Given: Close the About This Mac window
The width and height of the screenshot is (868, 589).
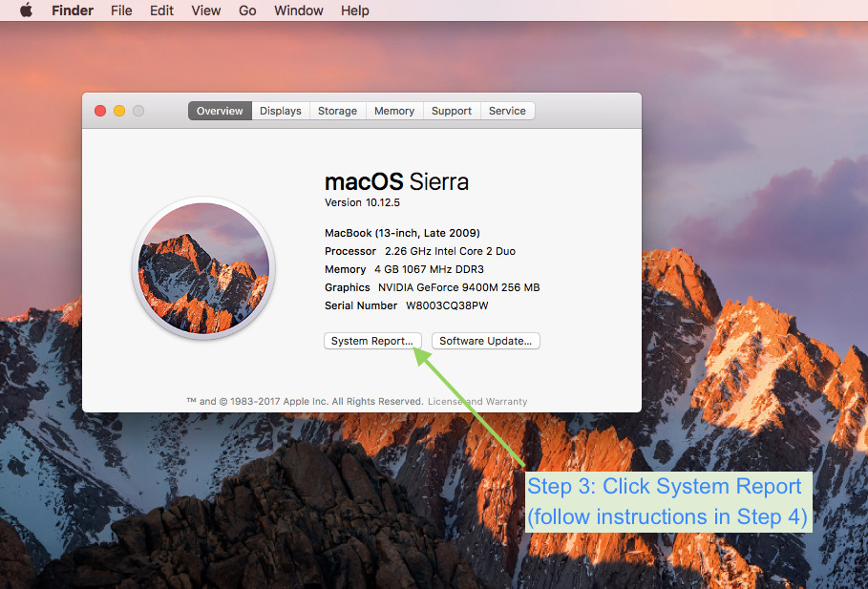Looking at the screenshot, I should 100,111.
